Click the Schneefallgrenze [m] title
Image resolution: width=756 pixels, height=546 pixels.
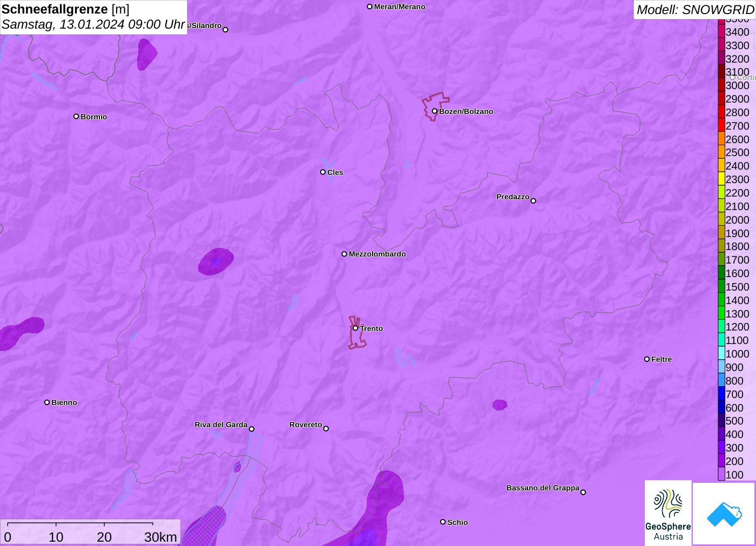[x=65, y=9]
